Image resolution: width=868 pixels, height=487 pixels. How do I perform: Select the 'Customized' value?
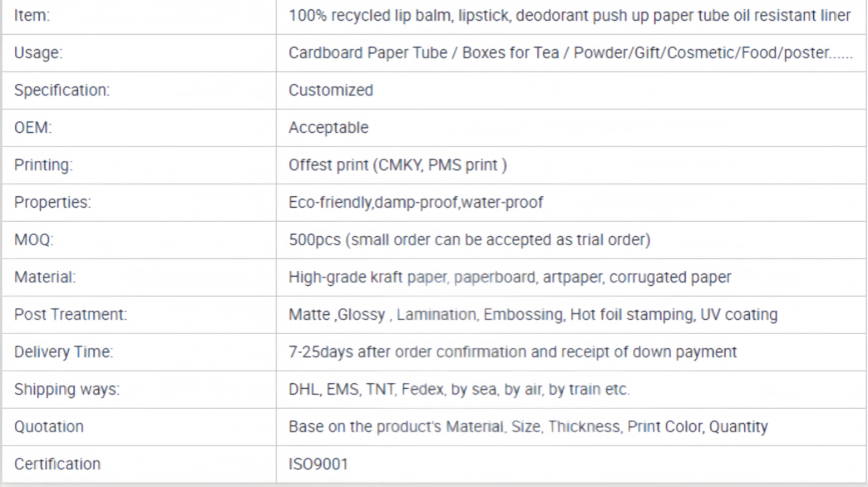[x=331, y=90]
